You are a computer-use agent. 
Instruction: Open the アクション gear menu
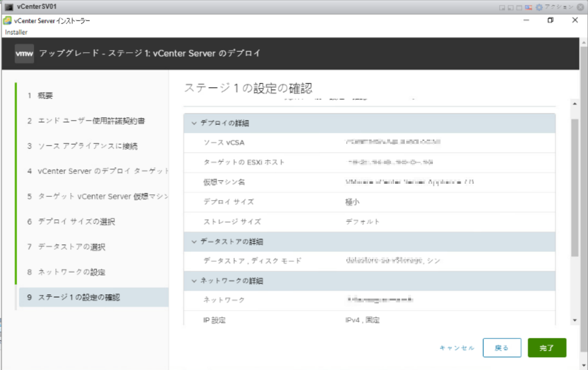539,7
